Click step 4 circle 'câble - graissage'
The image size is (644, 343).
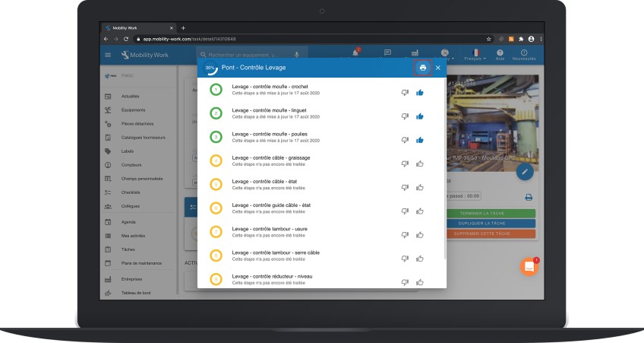(216, 160)
